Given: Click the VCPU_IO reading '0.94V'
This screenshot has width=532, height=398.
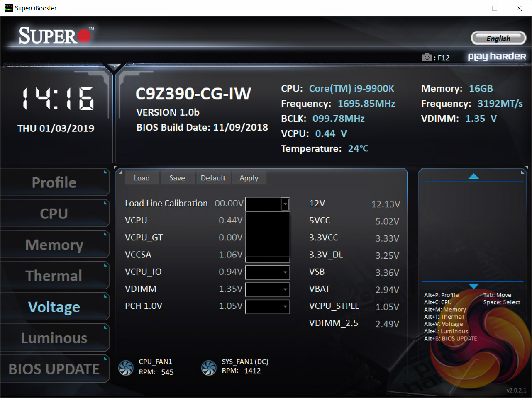Looking at the screenshot, I should (x=231, y=272).
